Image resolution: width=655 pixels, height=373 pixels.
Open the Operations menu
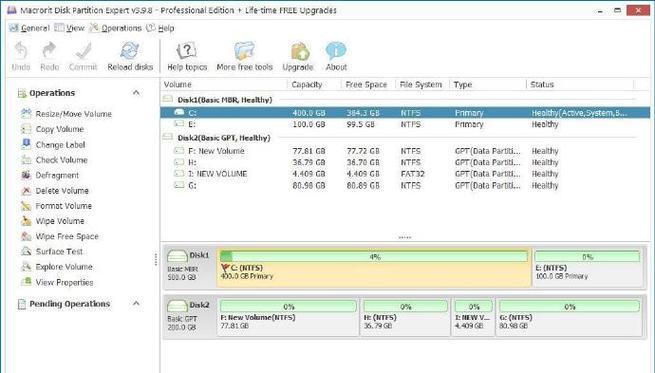tap(116, 28)
